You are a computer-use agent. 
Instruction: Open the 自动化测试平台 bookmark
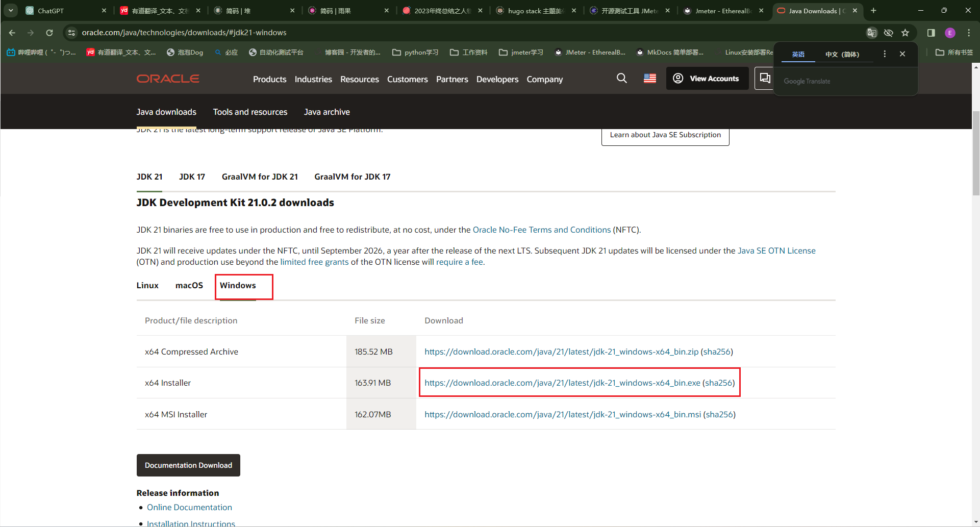(276, 52)
